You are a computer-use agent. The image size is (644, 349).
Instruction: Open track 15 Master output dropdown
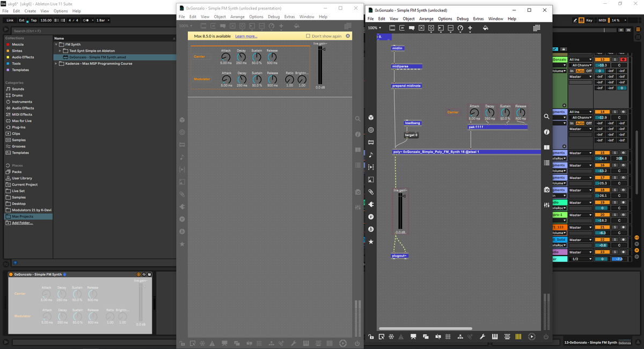pyautogui.click(x=581, y=153)
